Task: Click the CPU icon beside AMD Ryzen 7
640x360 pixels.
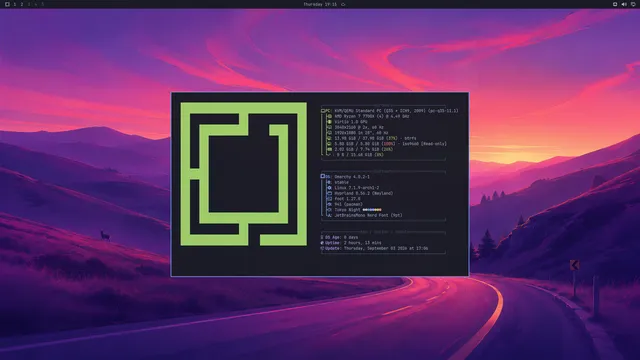Action: pyautogui.click(x=329, y=116)
